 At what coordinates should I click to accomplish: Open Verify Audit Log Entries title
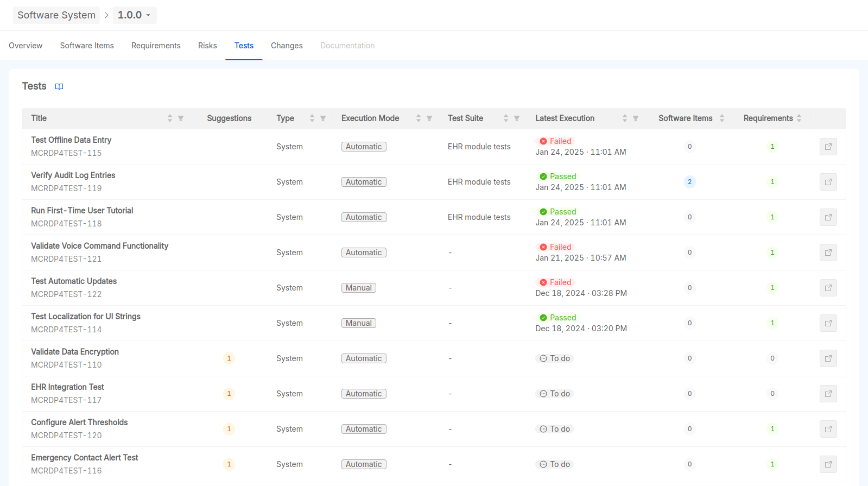tap(73, 175)
